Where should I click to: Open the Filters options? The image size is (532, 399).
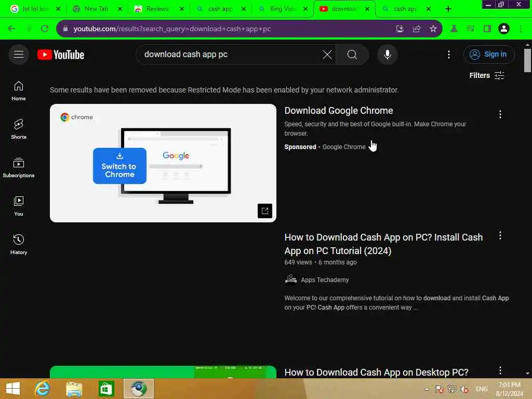486,75
